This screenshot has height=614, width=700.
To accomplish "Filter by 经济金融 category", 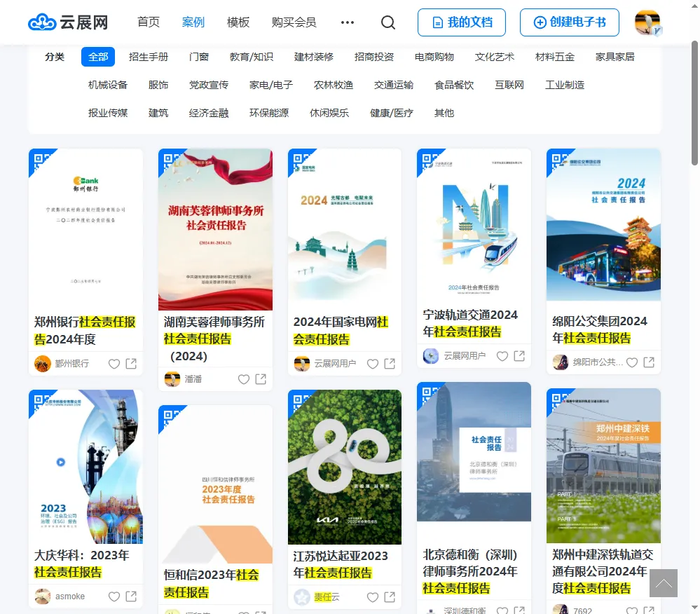I will (x=209, y=113).
